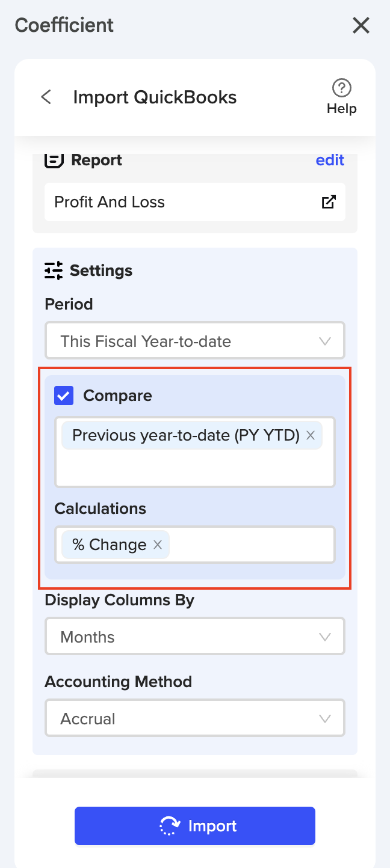
Task: Click the edit link next to Report
Action: click(329, 160)
